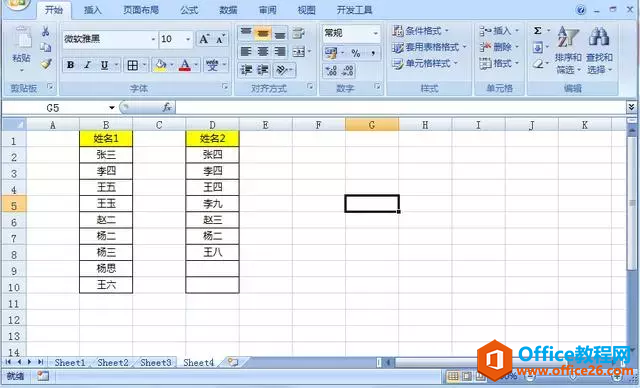
Task: Open Sort and Filter (排序和筛选)
Action: [x=568, y=50]
